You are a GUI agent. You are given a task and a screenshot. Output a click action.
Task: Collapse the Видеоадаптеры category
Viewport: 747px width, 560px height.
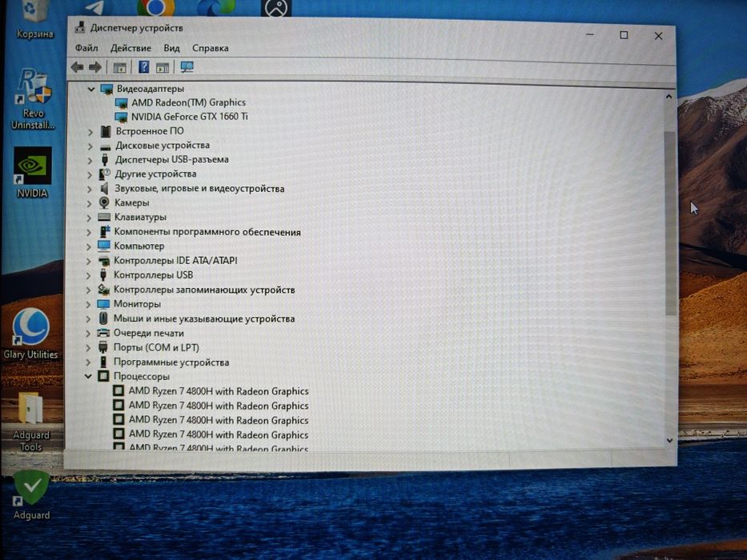pyautogui.click(x=91, y=89)
